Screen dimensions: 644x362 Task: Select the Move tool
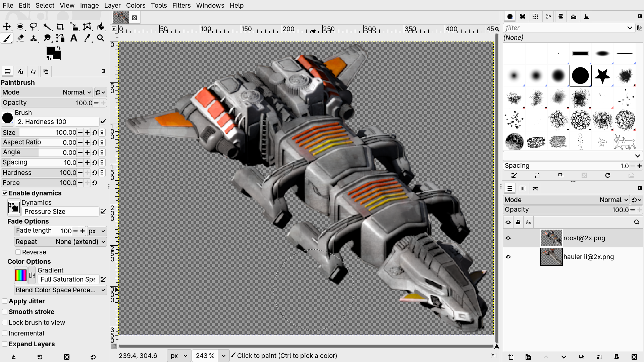click(7, 27)
